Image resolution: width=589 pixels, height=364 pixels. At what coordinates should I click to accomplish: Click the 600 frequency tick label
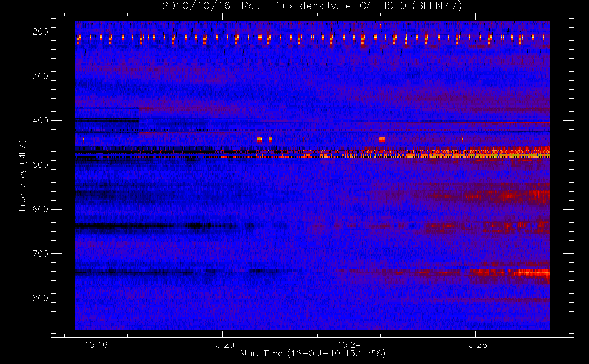coord(40,209)
